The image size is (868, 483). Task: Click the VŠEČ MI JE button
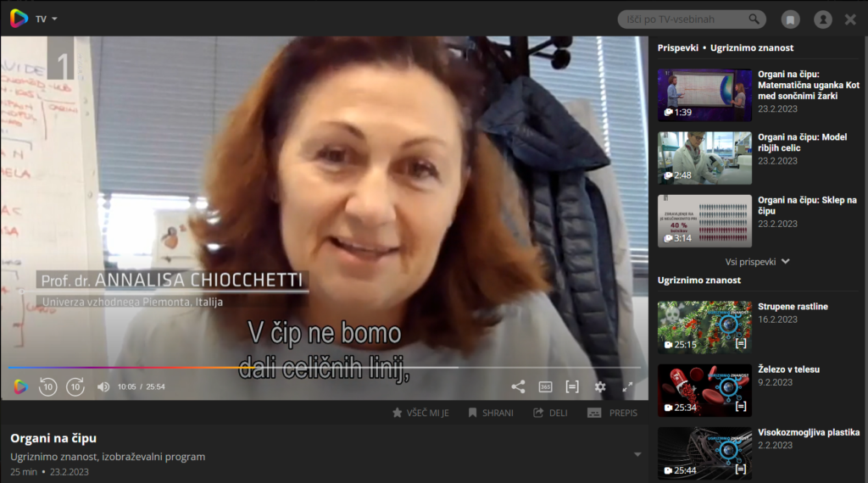[x=420, y=413]
